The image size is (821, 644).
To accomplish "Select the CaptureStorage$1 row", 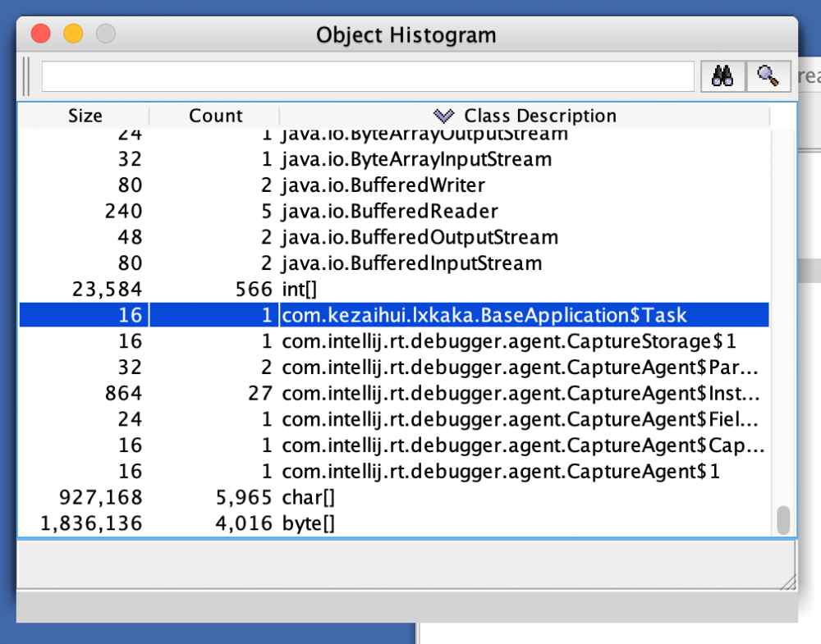I will [394, 341].
